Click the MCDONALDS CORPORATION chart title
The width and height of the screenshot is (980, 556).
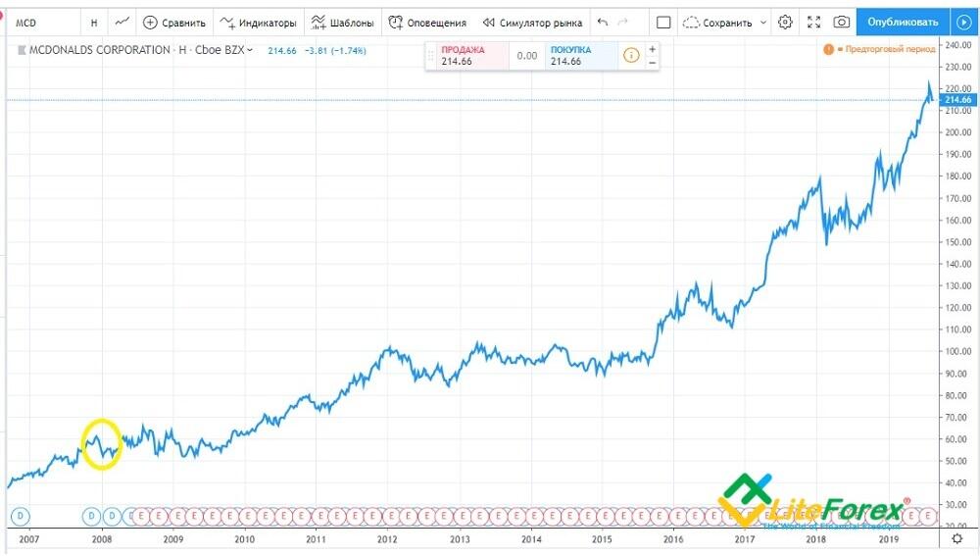99,50
